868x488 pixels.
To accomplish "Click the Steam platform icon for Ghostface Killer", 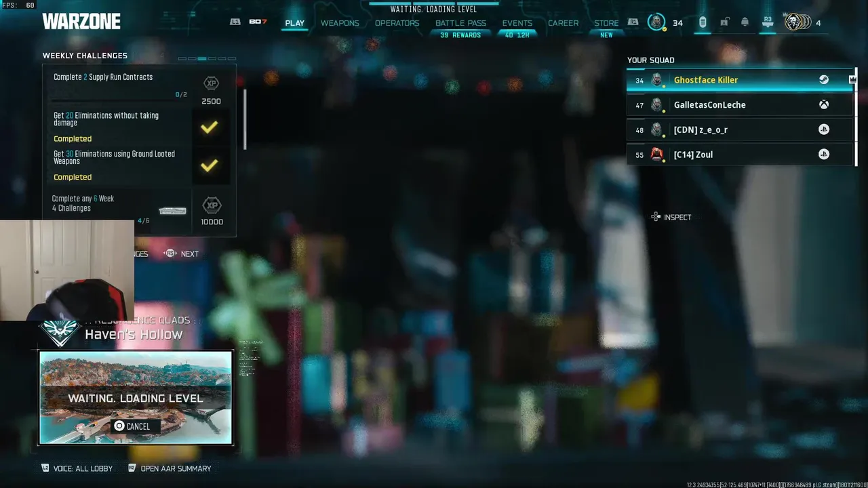I will [823, 80].
